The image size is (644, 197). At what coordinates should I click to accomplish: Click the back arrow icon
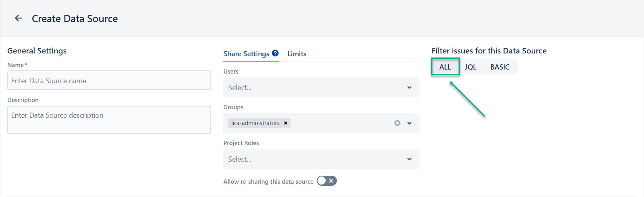tap(19, 18)
